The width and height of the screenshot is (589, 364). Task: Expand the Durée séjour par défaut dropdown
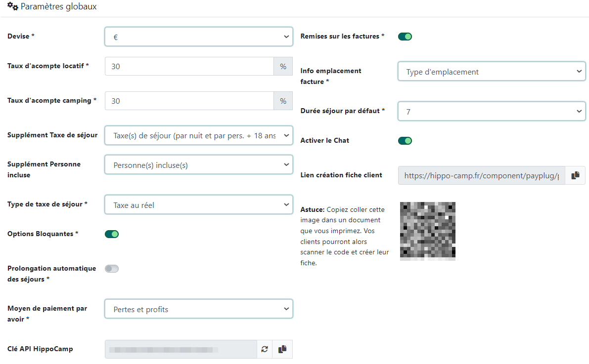coord(491,112)
